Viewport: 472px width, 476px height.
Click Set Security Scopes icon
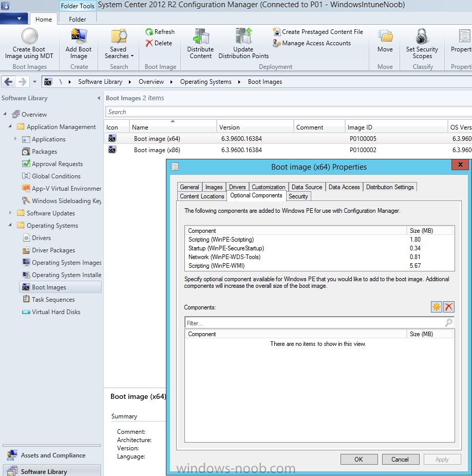click(x=422, y=36)
